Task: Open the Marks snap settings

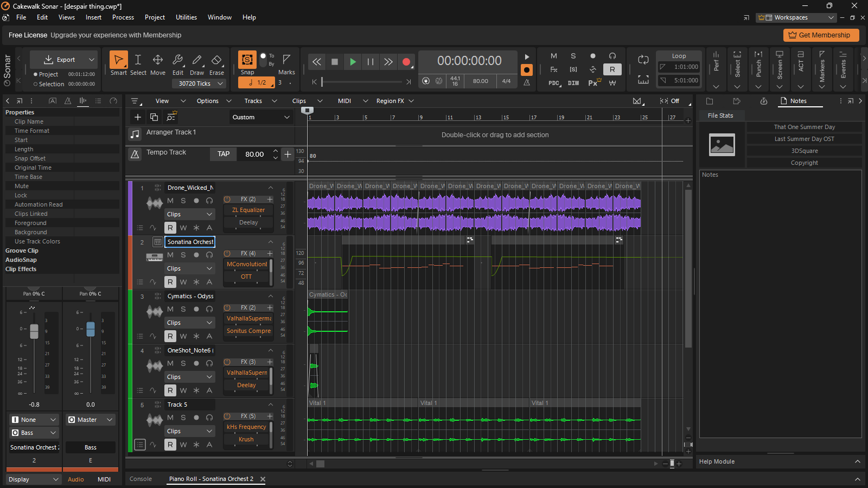Action: [x=286, y=63]
